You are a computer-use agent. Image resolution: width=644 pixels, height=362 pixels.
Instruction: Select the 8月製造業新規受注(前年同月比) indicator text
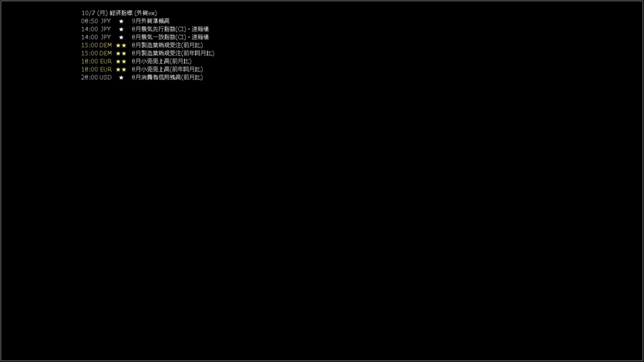pyautogui.click(x=173, y=53)
